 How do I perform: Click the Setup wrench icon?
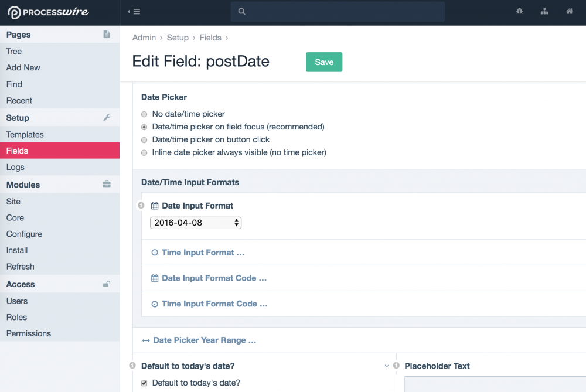click(x=107, y=118)
